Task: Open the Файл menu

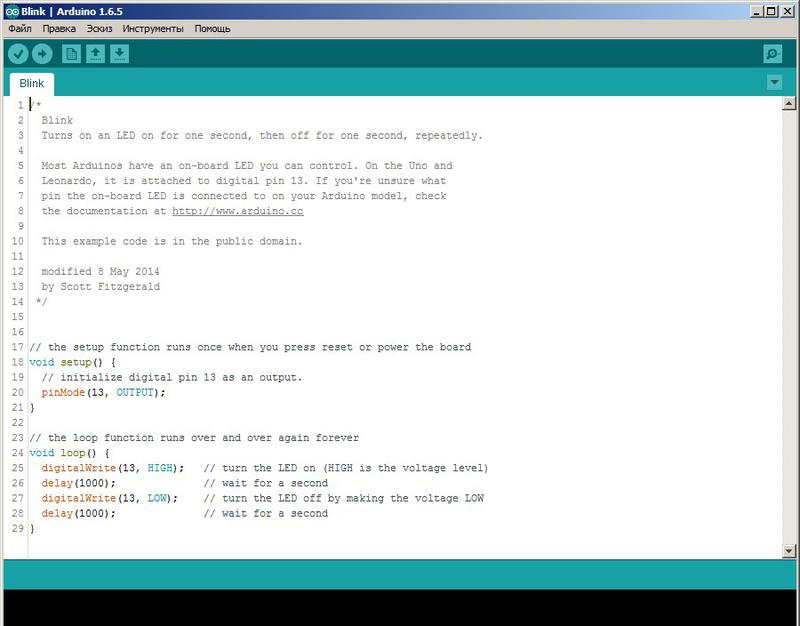Action: pyautogui.click(x=20, y=29)
